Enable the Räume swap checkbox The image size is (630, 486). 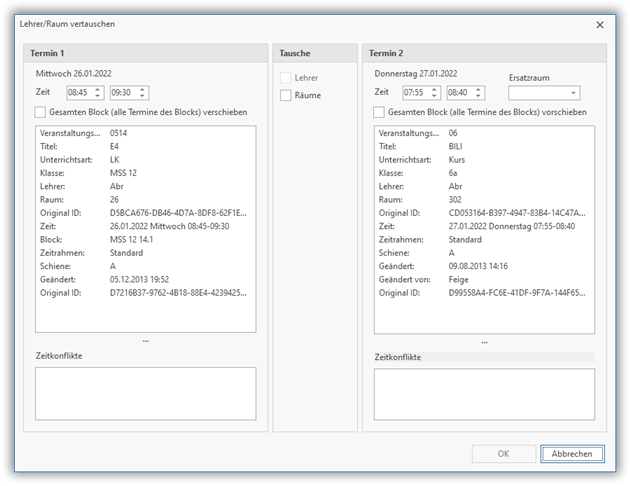pos(286,96)
